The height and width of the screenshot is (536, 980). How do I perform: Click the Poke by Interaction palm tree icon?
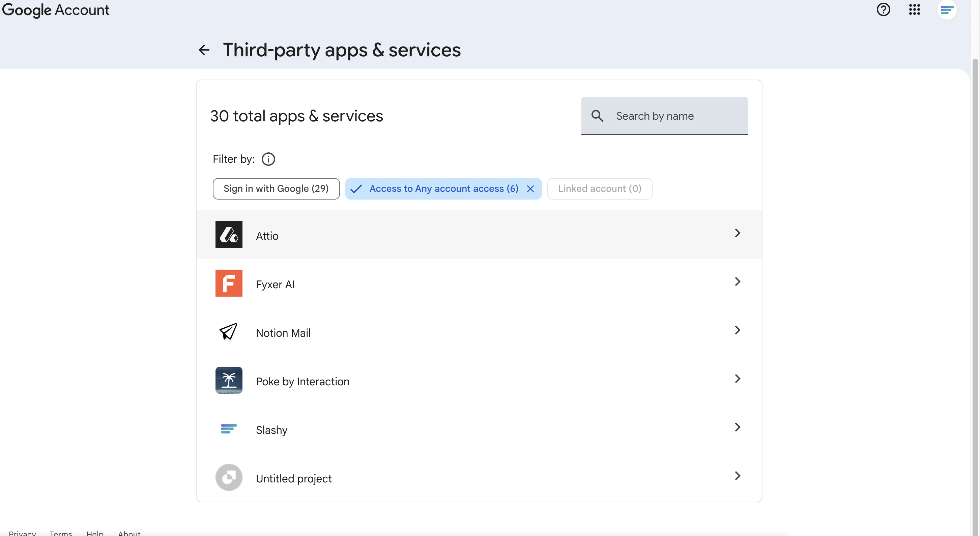(229, 380)
